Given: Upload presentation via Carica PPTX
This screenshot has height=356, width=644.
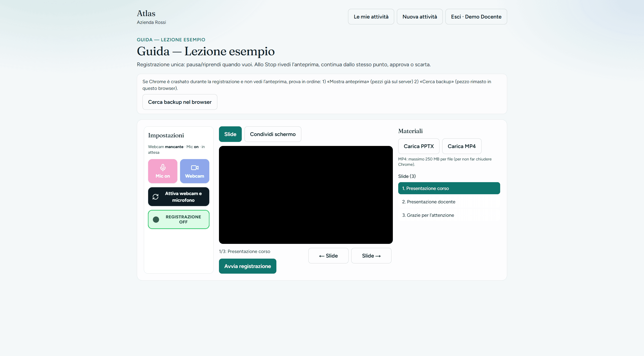Looking at the screenshot, I should click(419, 146).
